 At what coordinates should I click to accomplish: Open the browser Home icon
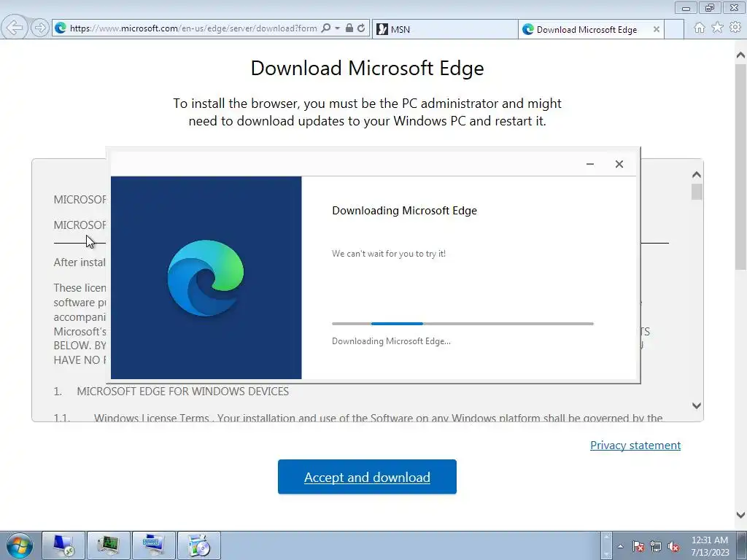(700, 28)
